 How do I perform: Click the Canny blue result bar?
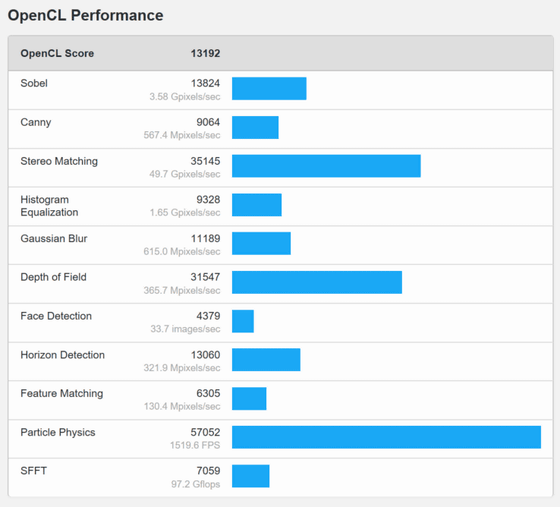(255, 127)
